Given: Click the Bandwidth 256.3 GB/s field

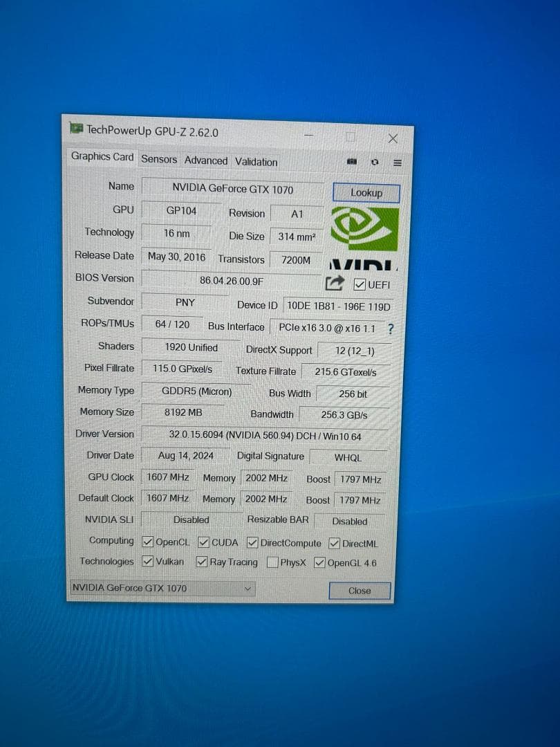Looking at the screenshot, I should coord(344,415).
